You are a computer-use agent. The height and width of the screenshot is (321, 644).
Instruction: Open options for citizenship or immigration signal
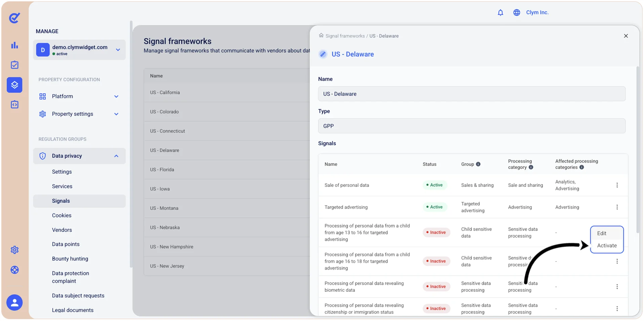click(617, 309)
